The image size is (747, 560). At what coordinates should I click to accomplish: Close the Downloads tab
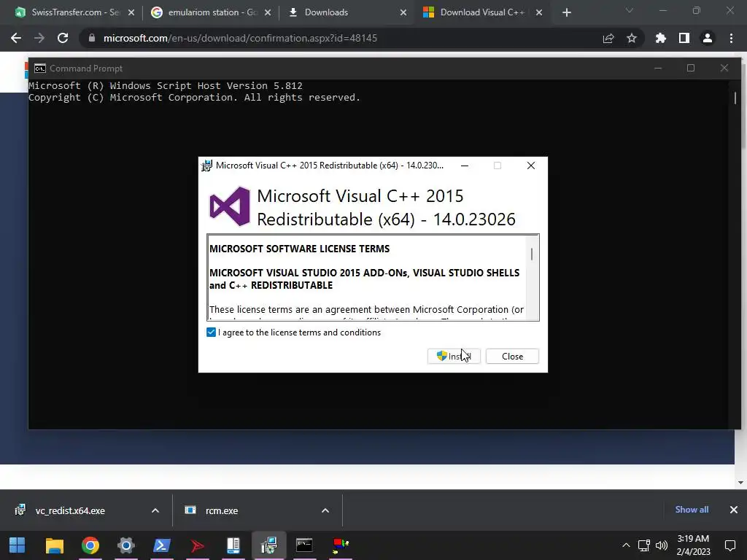pyautogui.click(x=403, y=12)
